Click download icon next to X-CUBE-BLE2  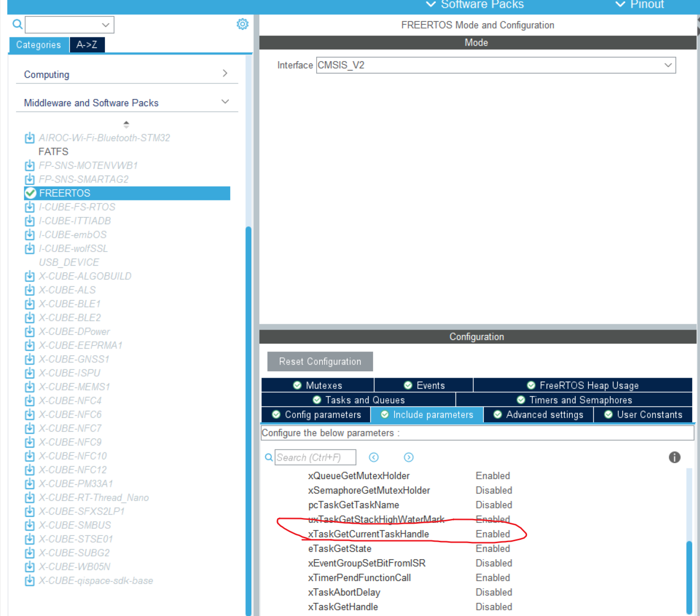[x=30, y=317]
